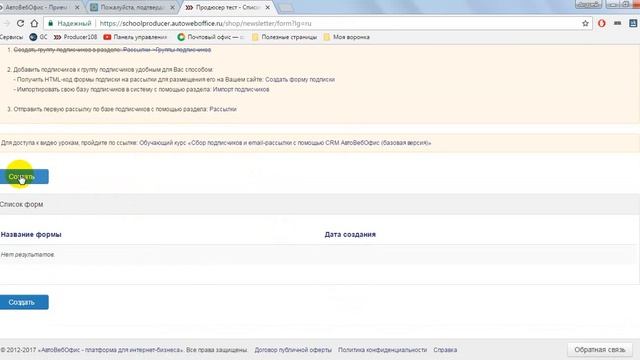Screen dimensions: 640x360
Task: Open the Моя воронка bookmark folder
Action: 347,37
